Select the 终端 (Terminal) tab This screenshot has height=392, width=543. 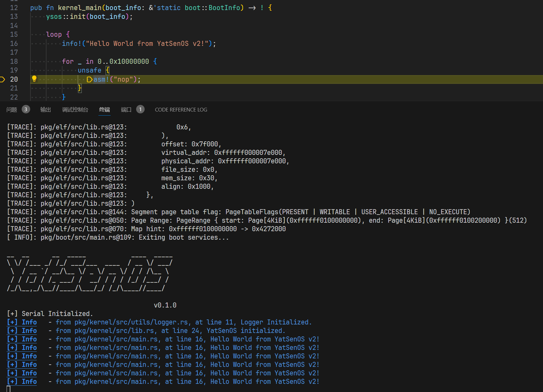[104, 110]
